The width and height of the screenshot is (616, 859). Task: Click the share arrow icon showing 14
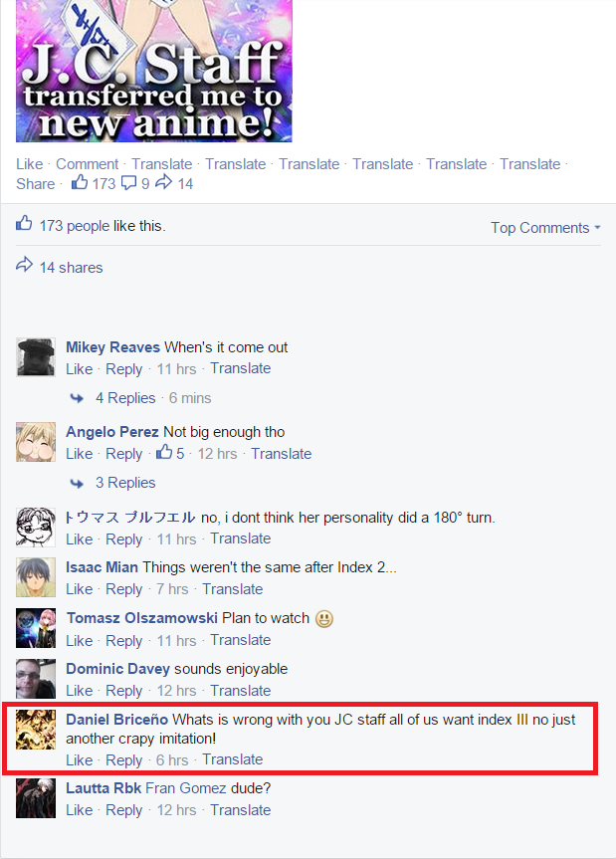(x=164, y=182)
